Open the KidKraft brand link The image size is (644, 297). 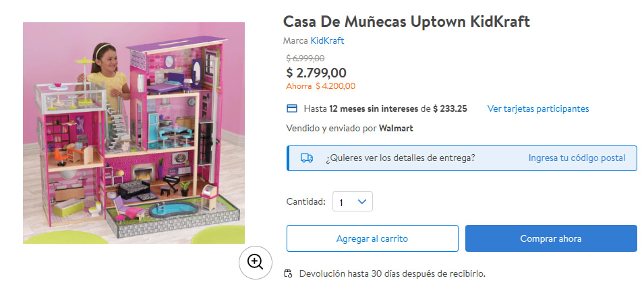tap(327, 40)
